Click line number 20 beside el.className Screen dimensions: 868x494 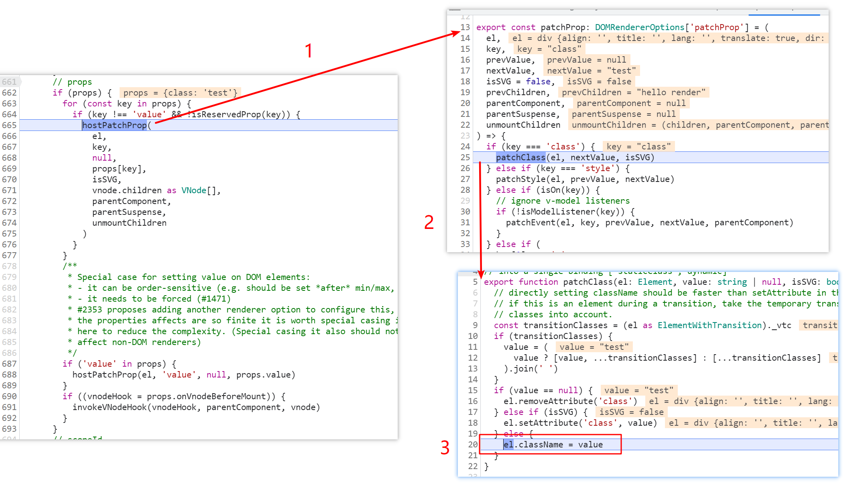pyautogui.click(x=473, y=445)
